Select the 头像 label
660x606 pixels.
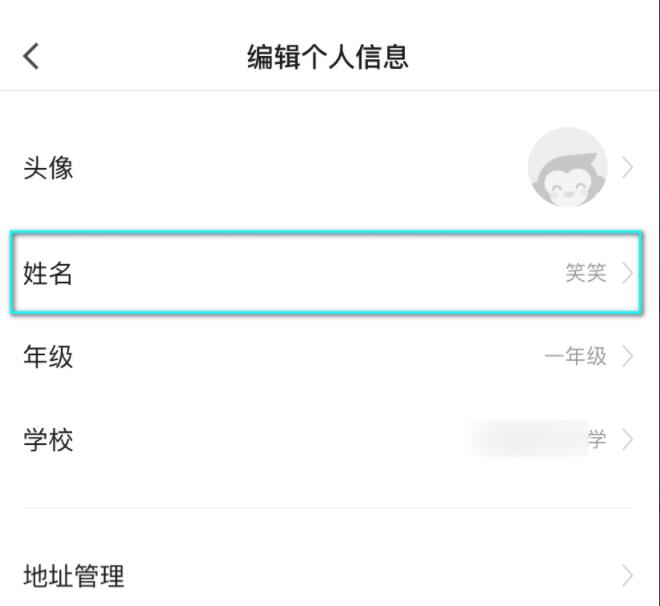(48, 168)
